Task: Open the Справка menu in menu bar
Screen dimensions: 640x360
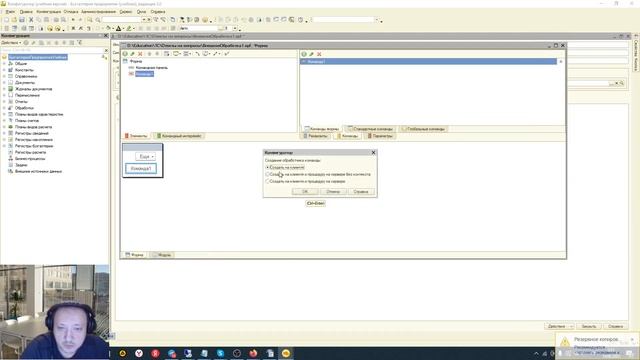Action: (x=158, y=12)
